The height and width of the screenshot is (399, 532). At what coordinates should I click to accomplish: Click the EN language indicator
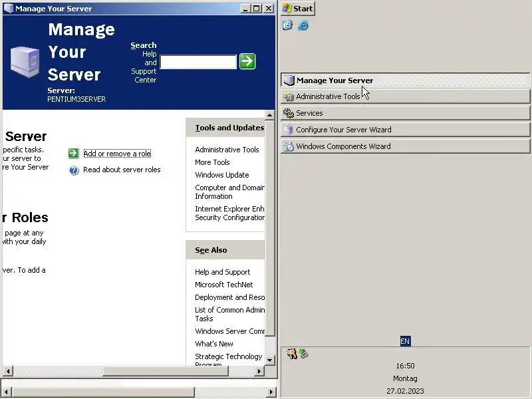click(x=405, y=341)
